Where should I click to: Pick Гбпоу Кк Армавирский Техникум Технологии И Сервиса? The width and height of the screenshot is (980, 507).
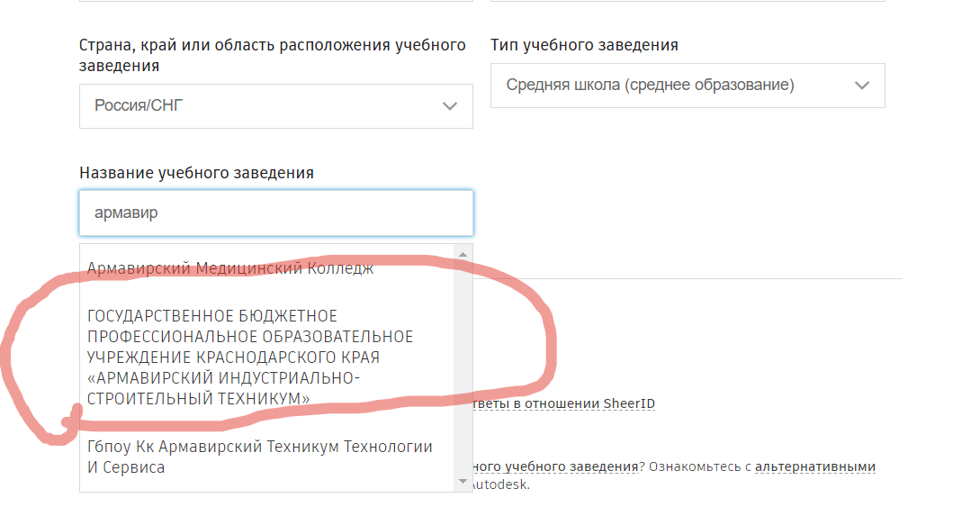click(260, 457)
